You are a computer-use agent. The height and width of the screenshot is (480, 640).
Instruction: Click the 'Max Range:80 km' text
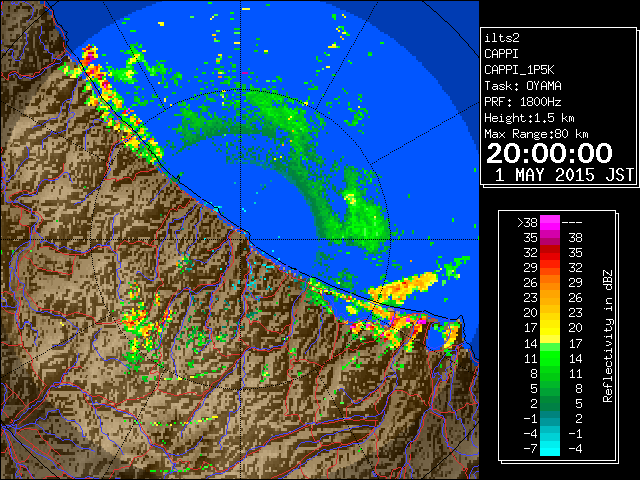coord(536,134)
